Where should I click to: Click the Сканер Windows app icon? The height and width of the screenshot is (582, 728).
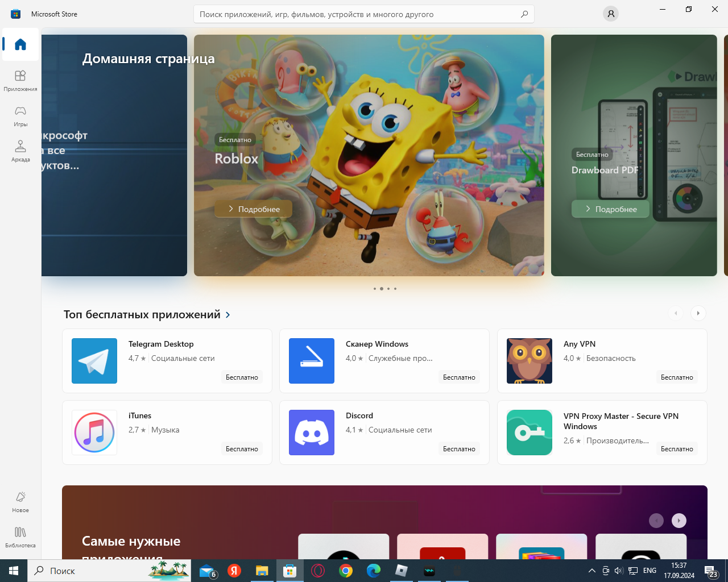pos(312,361)
